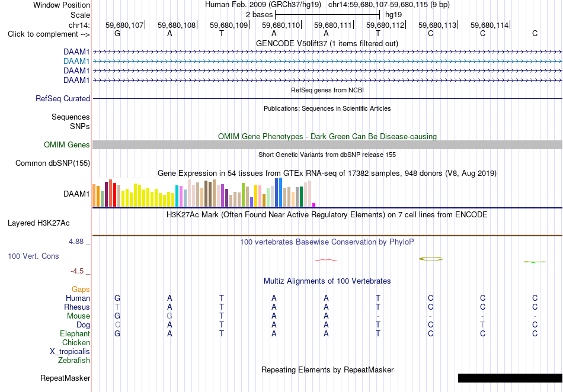Open the OMIM Gene Phenotypes green title

point(328,137)
